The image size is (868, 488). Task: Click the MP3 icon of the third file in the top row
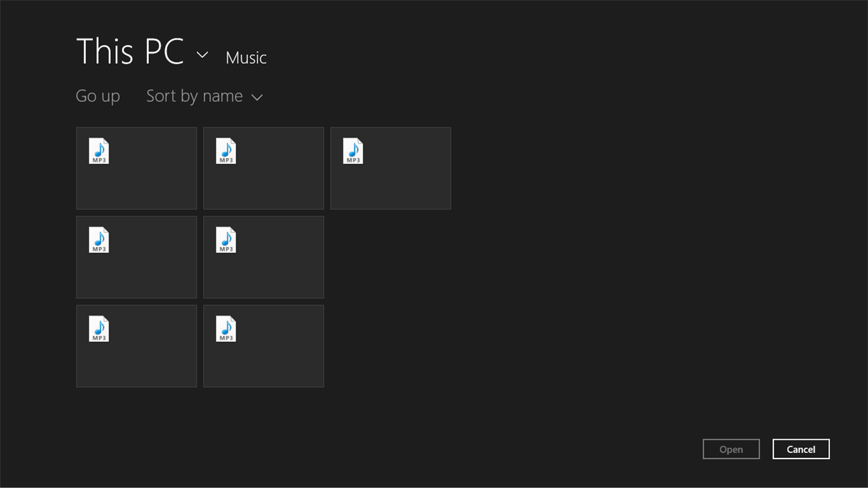tap(353, 151)
